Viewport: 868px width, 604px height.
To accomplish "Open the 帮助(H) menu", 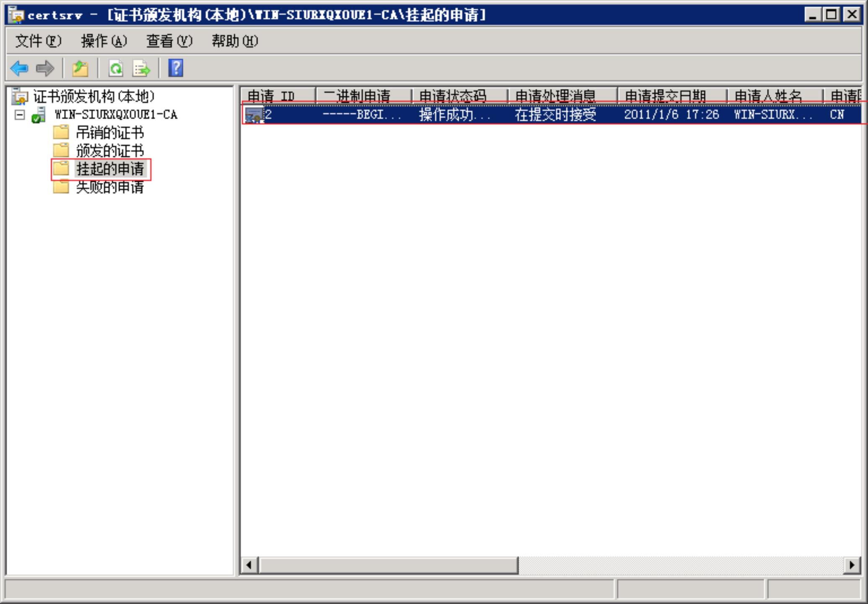I will point(235,41).
